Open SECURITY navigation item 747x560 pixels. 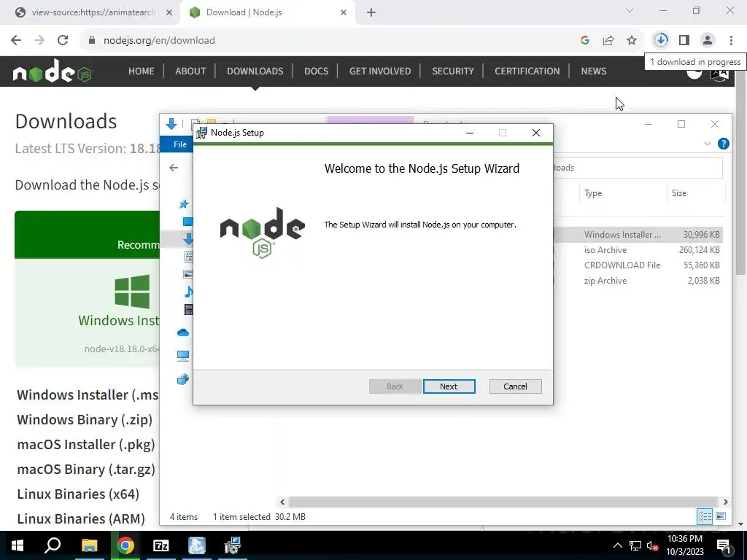[x=453, y=71]
